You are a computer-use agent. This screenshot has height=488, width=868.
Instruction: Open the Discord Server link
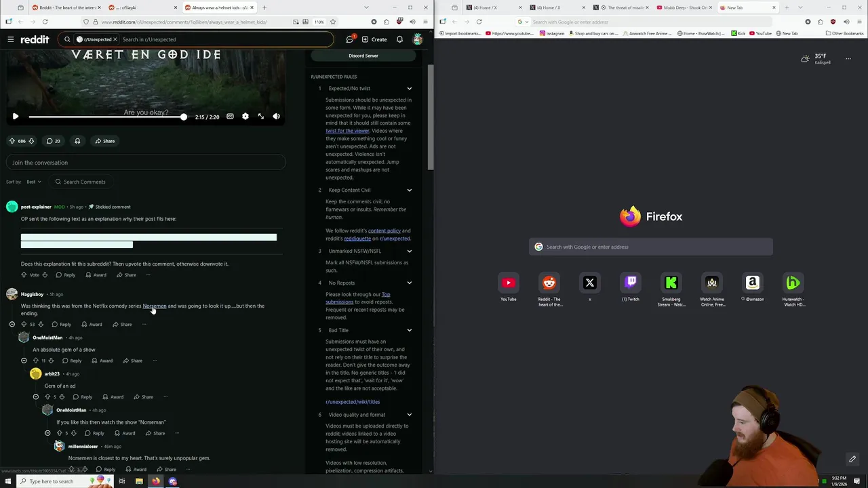(363, 56)
